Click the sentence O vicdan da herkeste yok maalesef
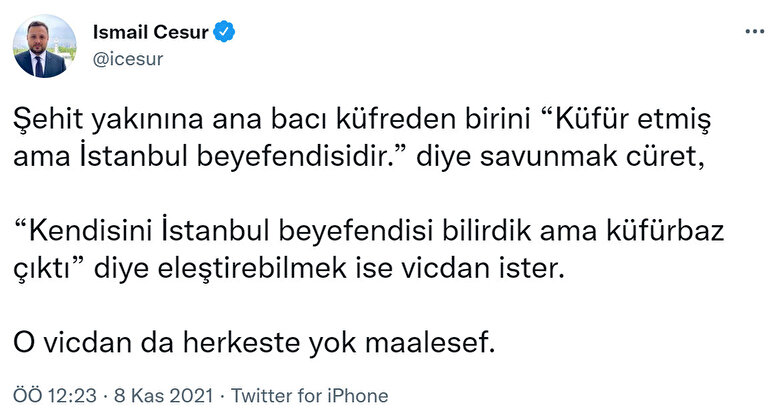The width and height of the screenshot is (784, 417). click(x=254, y=342)
